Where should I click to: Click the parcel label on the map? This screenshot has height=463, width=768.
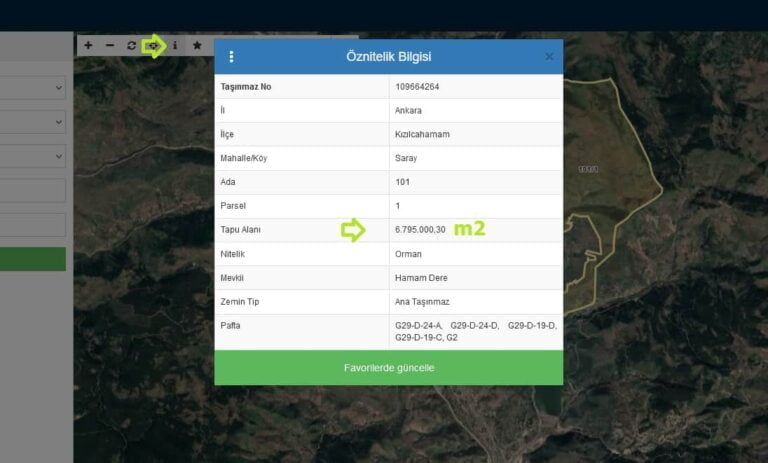pos(588,169)
